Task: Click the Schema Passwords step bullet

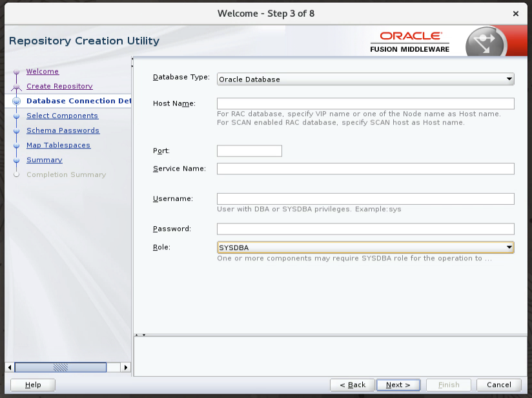Action: coord(16,131)
